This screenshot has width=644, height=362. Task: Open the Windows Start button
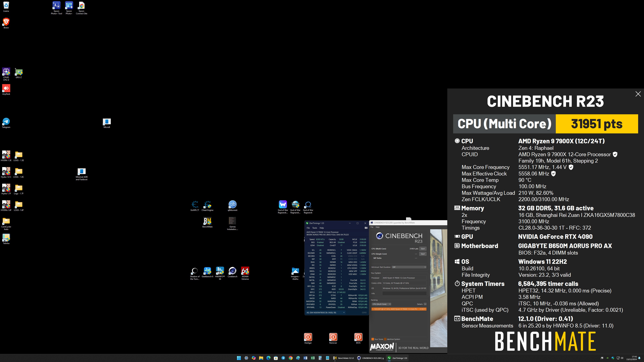point(239,358)
